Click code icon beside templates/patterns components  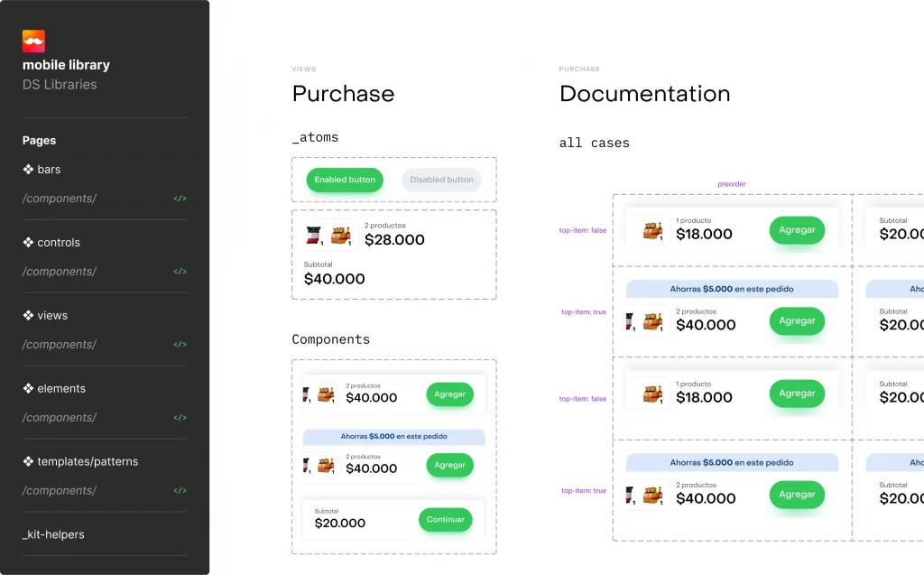[180, 491]
